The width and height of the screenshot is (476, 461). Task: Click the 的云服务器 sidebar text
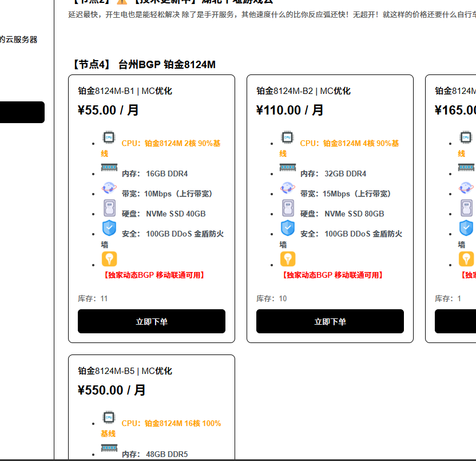[18, 40]
